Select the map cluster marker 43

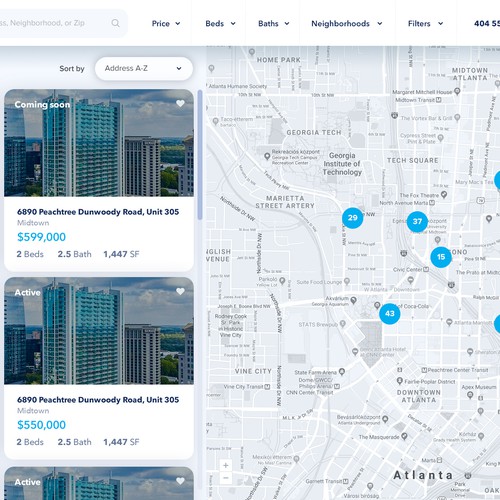pyautogui.click(x=390, y=314)
